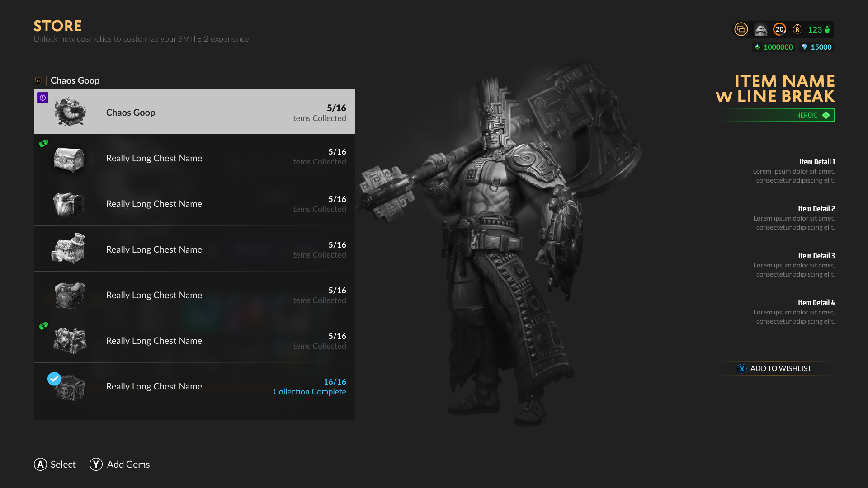Select the chest row showing 16/16 Collection Complete
868x488 pixels.
pyautogui.click(x=194, y=386)
